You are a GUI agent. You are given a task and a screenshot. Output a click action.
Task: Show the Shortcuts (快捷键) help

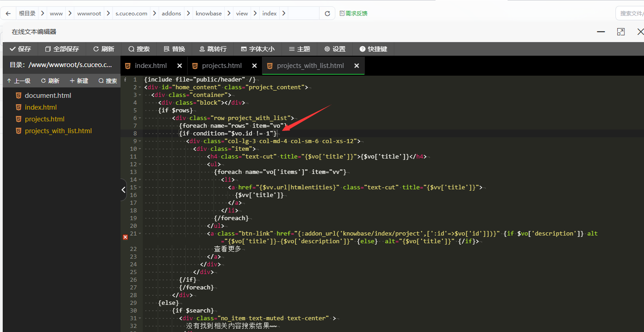coord(373,49)
